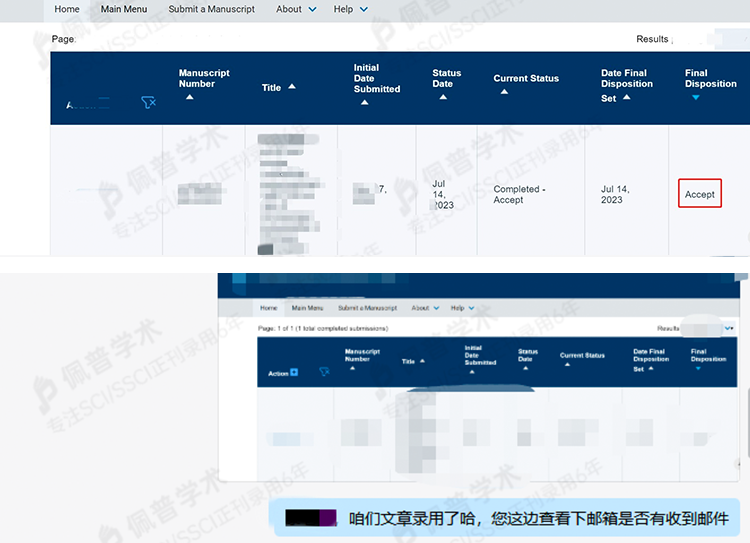This screenshot has width=750, height=543.
Task: Open Results per page dropdown in lower screenshot
Action: [x=728, y=328]
